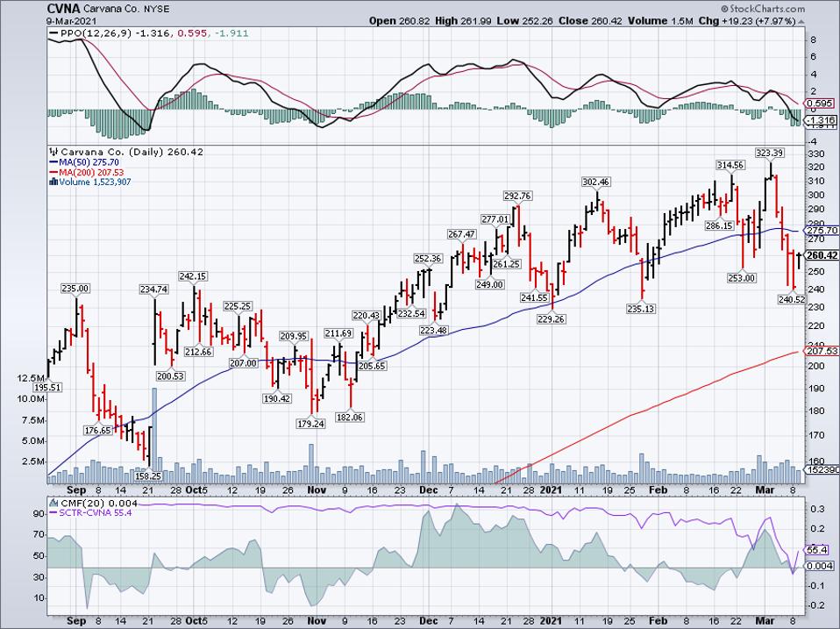This screenshot has width=840, height=629.
Task: Click the 220.43 price callout
Action: (366, 316)
